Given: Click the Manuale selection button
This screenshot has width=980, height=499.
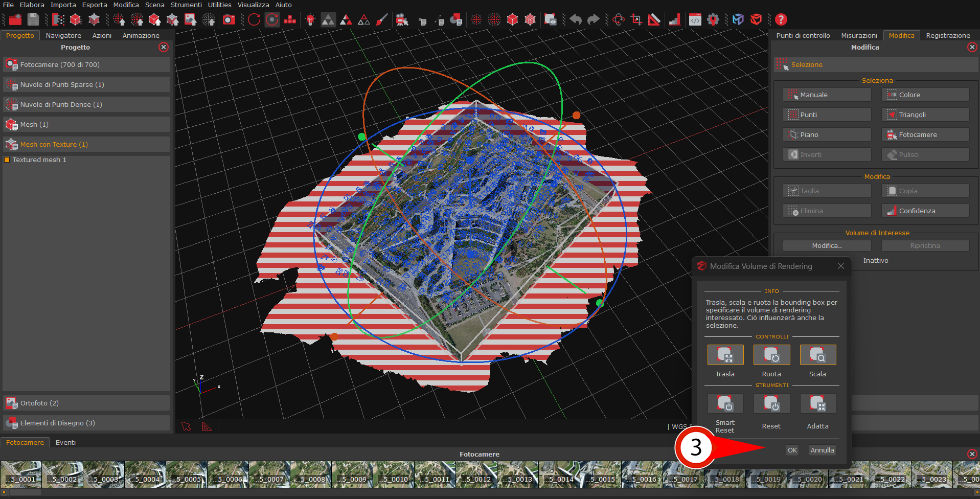Looking at the screenshot, I should pos(827,95).
